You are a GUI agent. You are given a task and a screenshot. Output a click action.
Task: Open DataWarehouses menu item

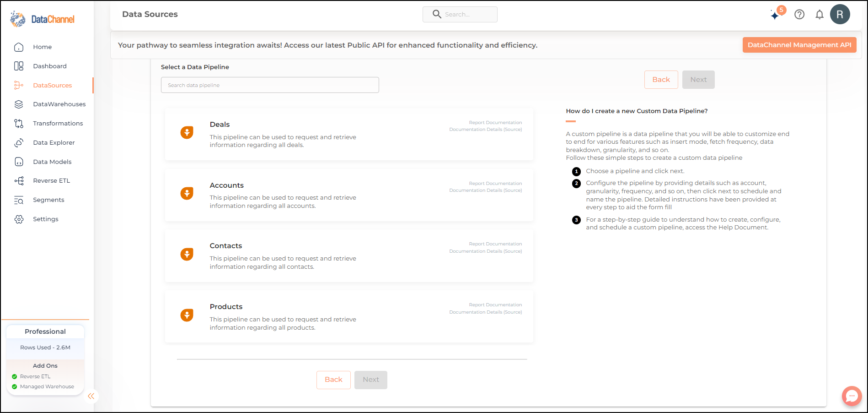tap(59, 104)
